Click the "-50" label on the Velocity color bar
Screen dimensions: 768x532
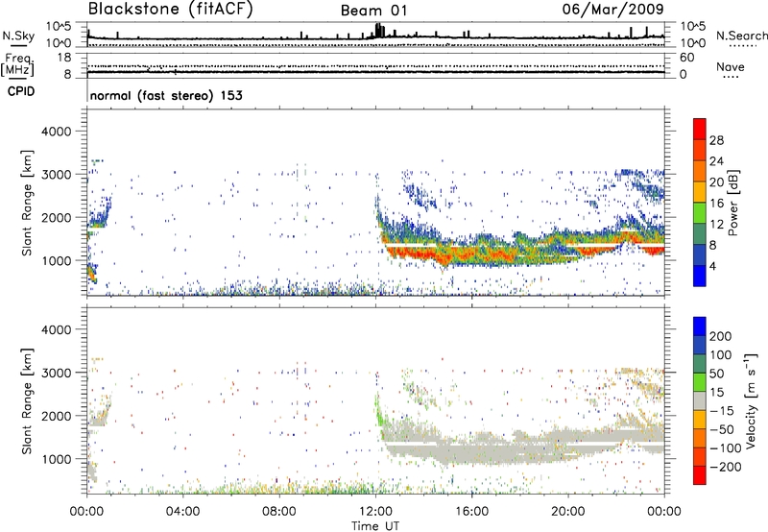pyautogui.click(x=722, y=429)
